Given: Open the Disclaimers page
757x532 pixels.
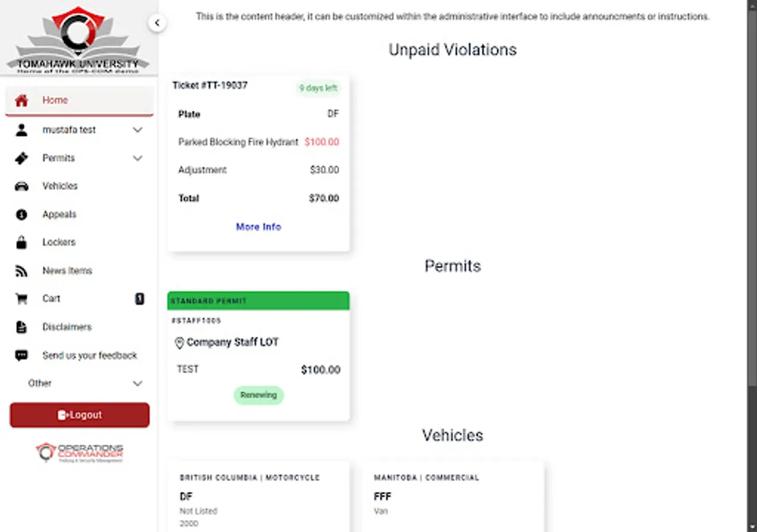Looking at the screenshot, I should 67,327.
